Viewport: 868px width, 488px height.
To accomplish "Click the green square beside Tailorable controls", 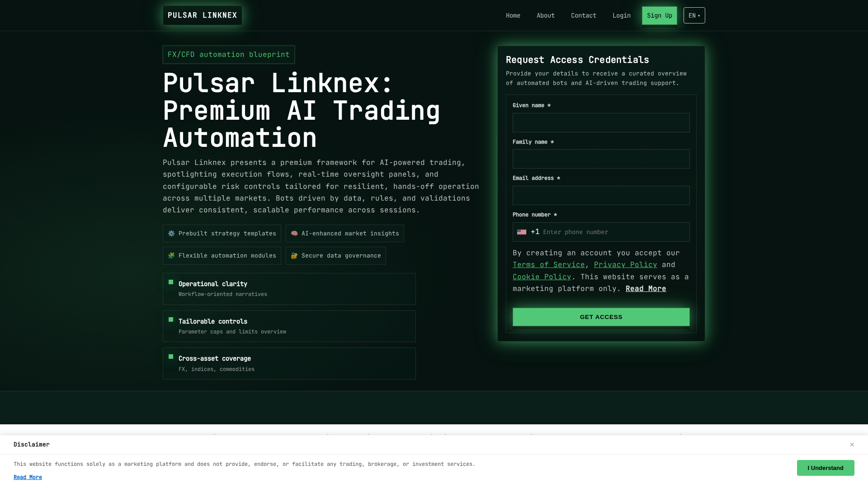I will pos(171,319).
